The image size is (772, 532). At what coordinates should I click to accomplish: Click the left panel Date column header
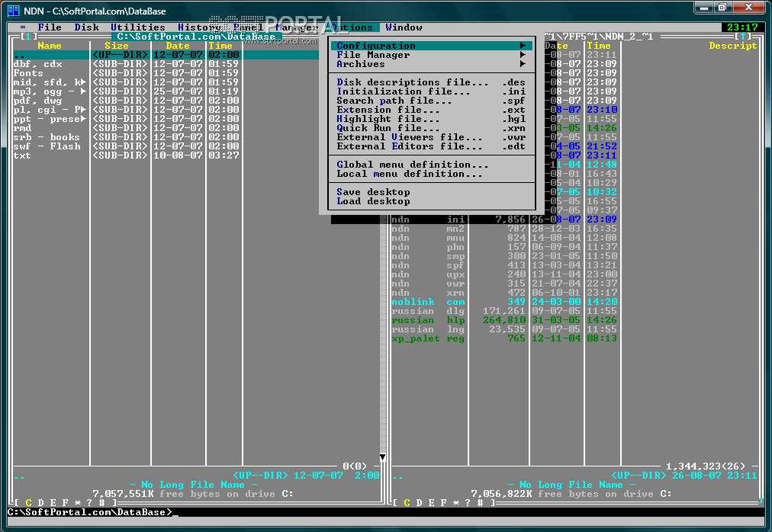pos(177,46)
